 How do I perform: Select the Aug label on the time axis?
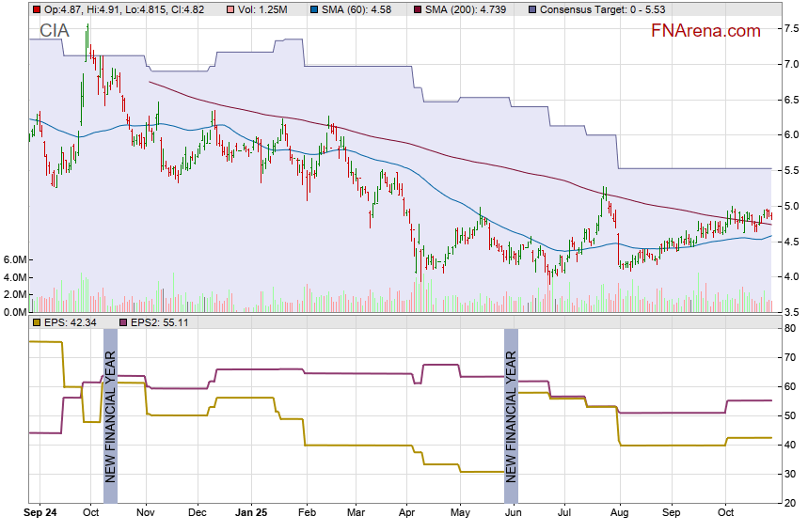(x=618, y=514)
